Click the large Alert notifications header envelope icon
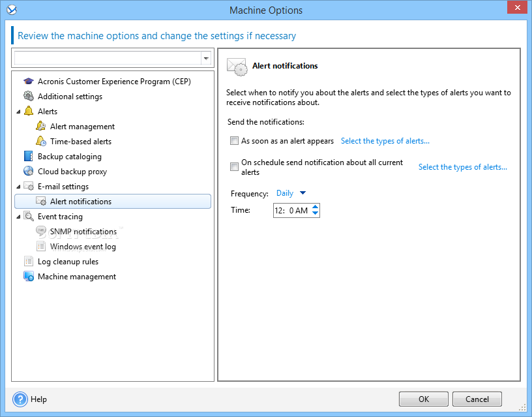 point(237,67)
